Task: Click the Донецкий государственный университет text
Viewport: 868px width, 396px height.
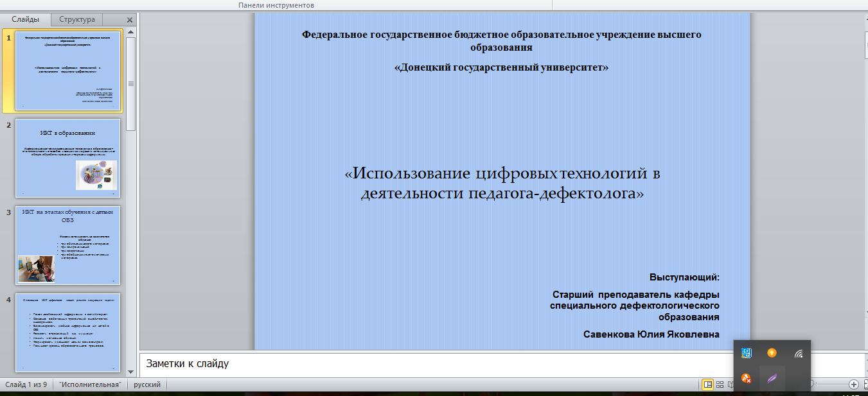Action: pyautogui.click(x=502, y=67)
